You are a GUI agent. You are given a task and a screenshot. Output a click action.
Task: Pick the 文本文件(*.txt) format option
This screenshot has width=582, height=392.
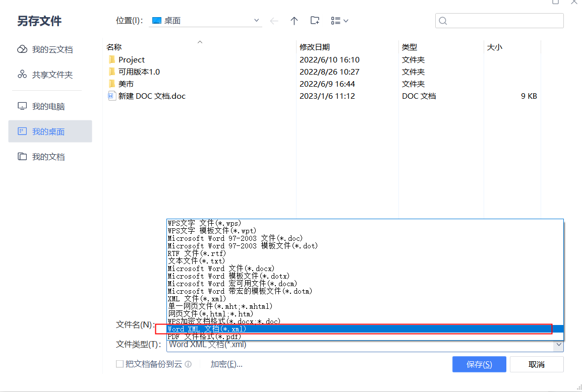tap(196, 261)
